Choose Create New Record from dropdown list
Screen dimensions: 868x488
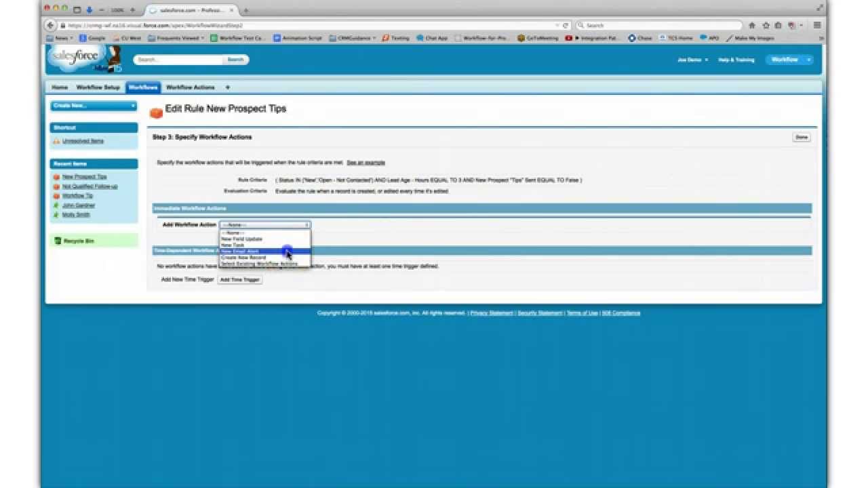(x=265, y=258)
